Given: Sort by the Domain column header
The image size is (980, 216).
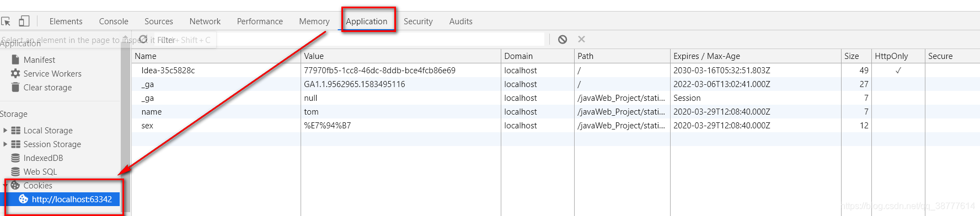Looking at the screenshot, I should click(x=538, y=56).
